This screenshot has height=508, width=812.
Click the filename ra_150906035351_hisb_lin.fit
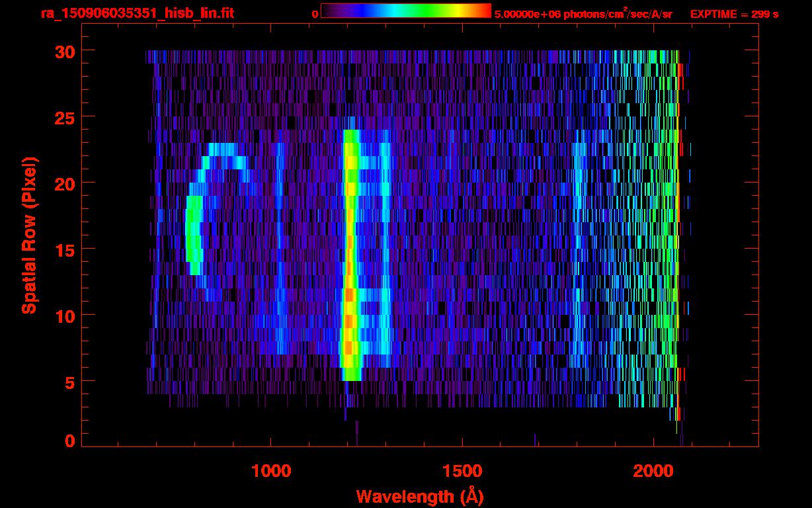[137, 13]
